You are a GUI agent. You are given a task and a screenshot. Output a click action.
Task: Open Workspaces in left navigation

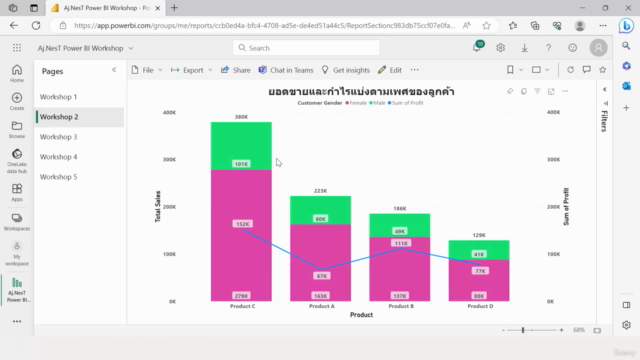pos(17,222)
